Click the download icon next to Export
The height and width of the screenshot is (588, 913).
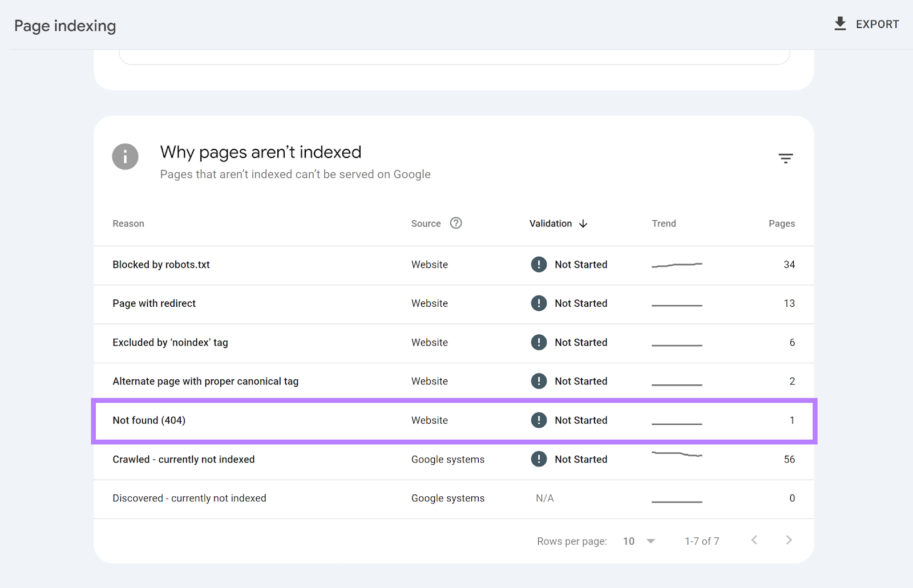pos(839,23)
